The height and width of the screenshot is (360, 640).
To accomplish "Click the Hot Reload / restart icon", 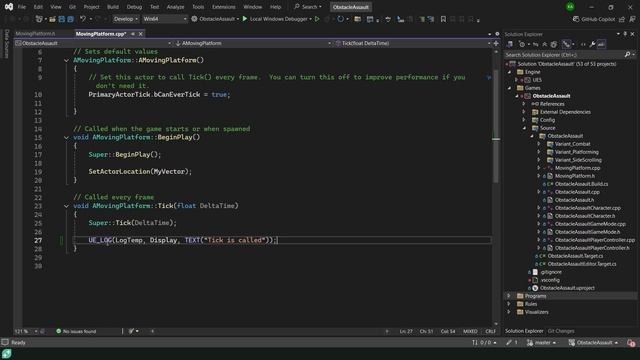I will 340,19.
